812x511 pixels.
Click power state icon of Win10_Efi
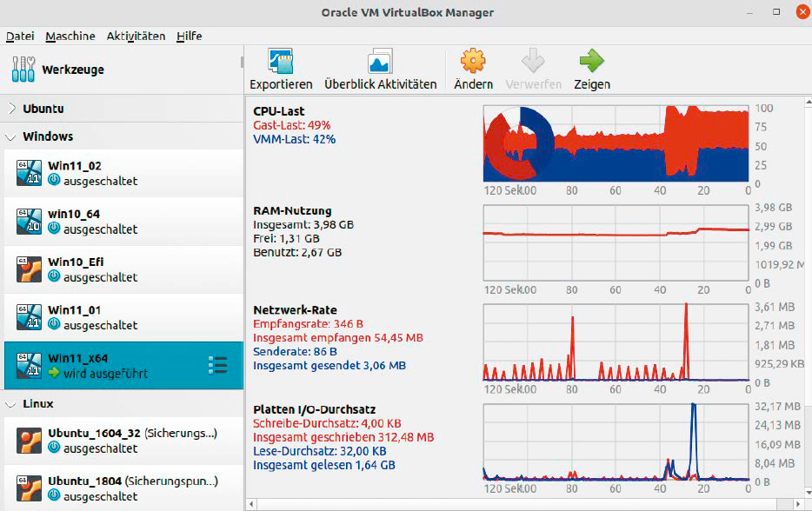pos(54,276)
